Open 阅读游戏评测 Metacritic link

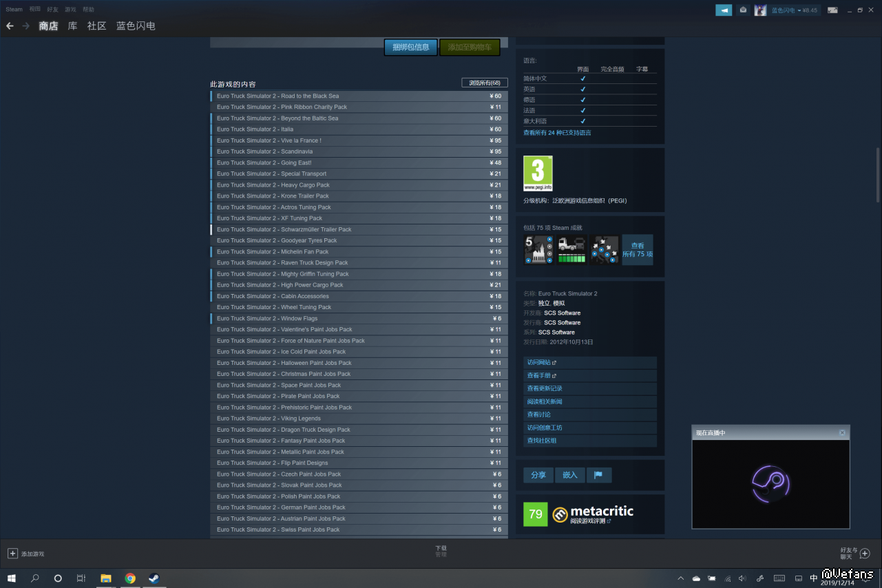591,522
